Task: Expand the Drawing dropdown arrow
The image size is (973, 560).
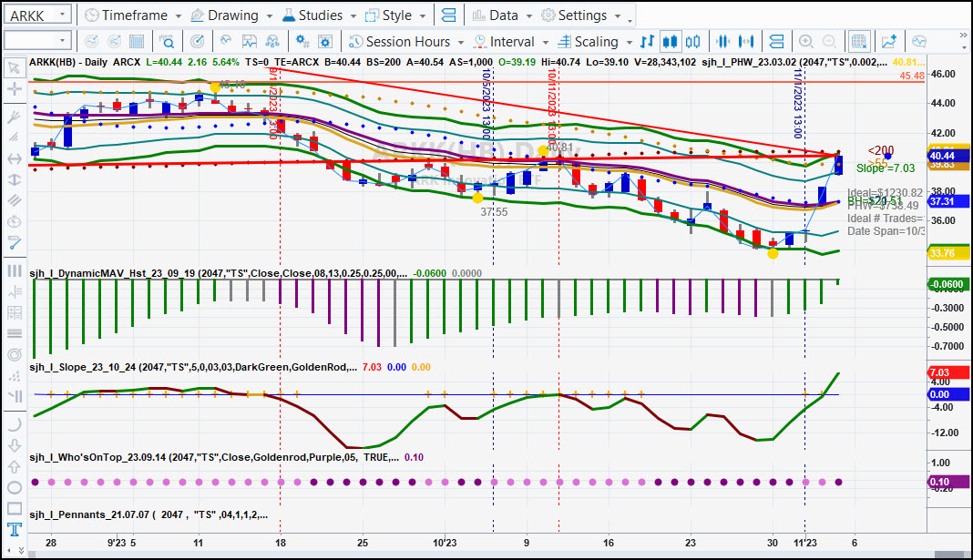Action: (270, 16)
